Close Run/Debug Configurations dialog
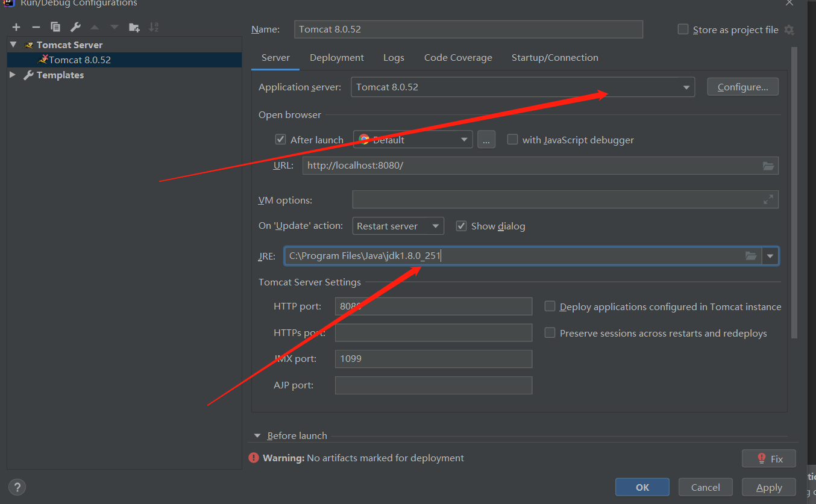 tap(789, 3)
